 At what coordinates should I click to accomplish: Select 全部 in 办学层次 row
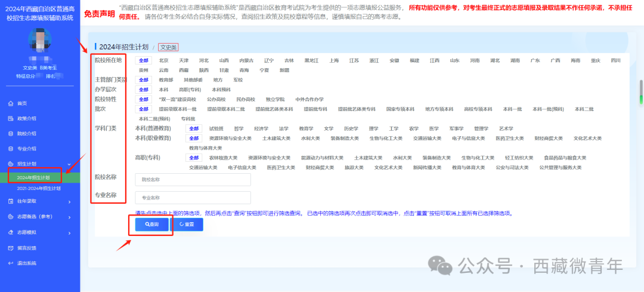[143, 90]
